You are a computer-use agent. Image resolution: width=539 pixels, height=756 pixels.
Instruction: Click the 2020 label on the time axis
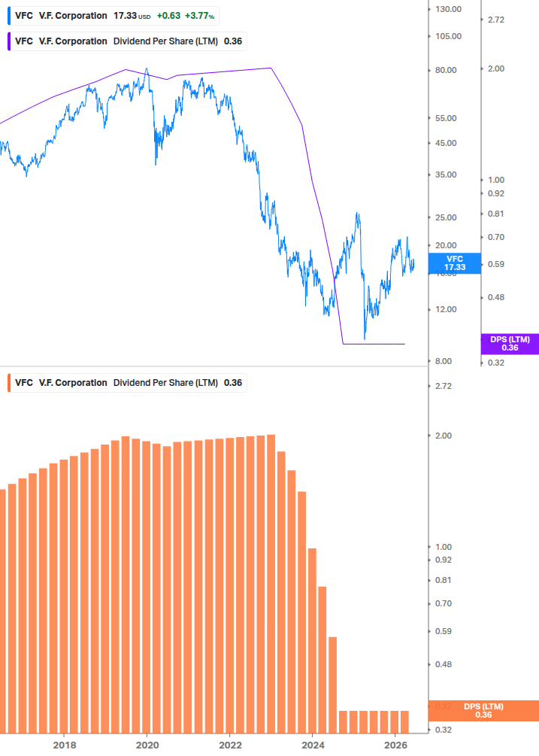click(147, 745)
